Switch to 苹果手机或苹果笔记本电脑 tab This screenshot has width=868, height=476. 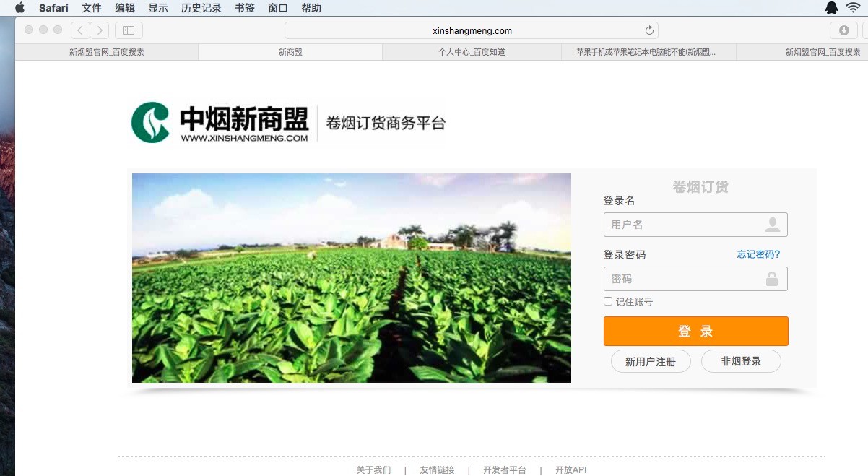tap(648, 52)
